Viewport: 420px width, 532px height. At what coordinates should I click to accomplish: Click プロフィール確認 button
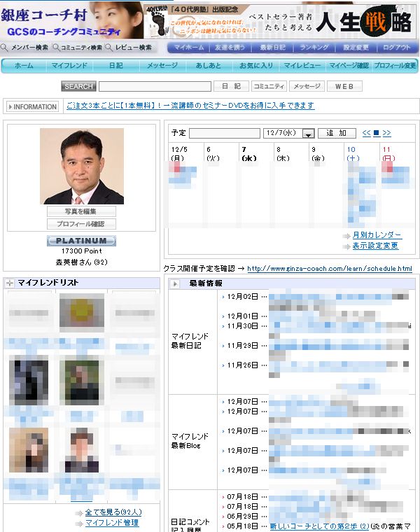click(81, 224)
